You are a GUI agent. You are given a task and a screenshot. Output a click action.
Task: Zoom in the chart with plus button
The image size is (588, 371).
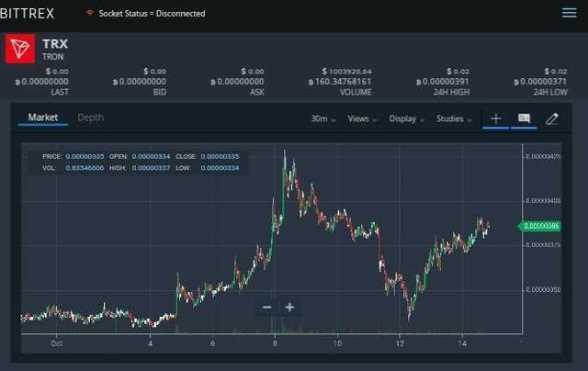click(x=289, y=307)
